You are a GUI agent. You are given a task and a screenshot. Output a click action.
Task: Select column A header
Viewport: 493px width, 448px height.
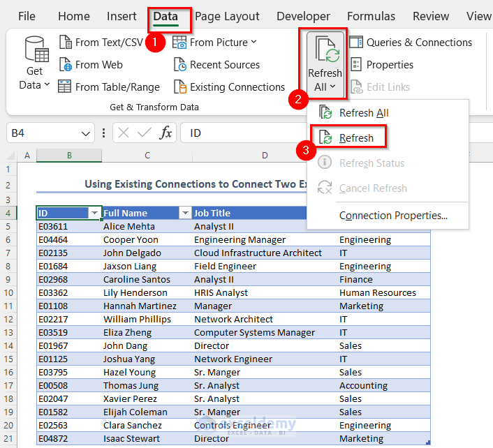click(27, 155)
